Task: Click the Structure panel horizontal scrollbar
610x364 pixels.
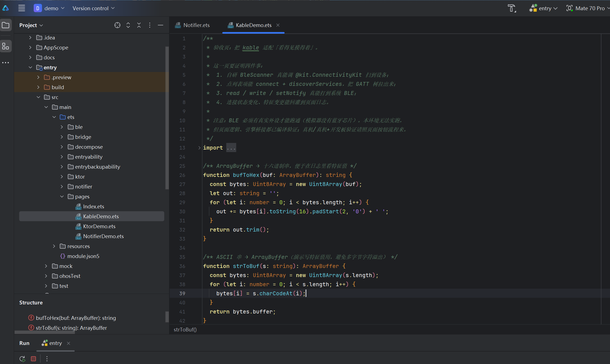Action: 44,332
